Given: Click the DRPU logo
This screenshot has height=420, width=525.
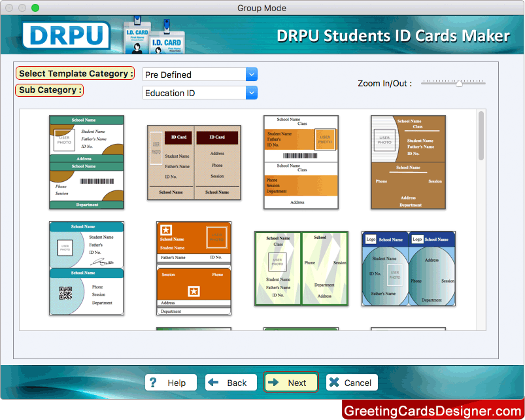Looking at the screenshot, I should (x=66, y=35).
